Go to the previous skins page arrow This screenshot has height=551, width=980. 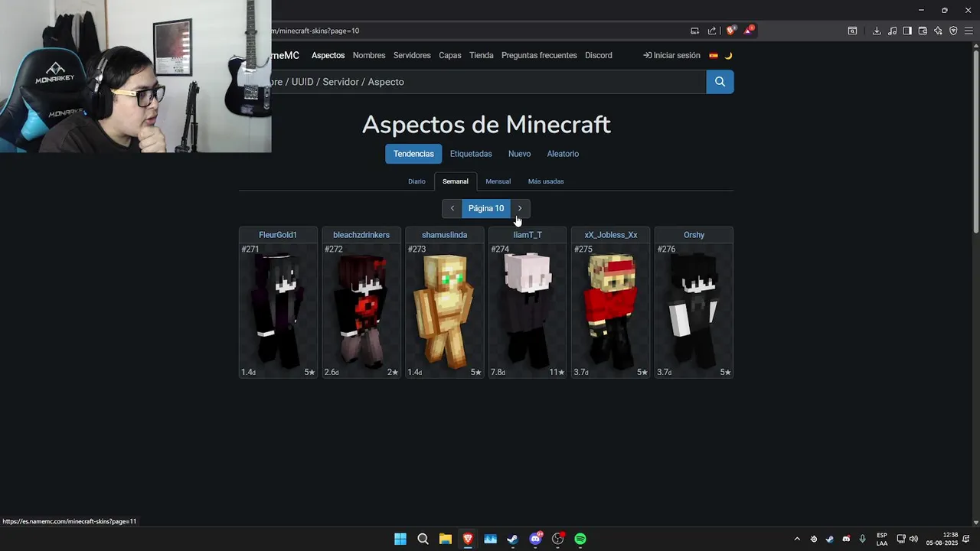pos(452,208)
